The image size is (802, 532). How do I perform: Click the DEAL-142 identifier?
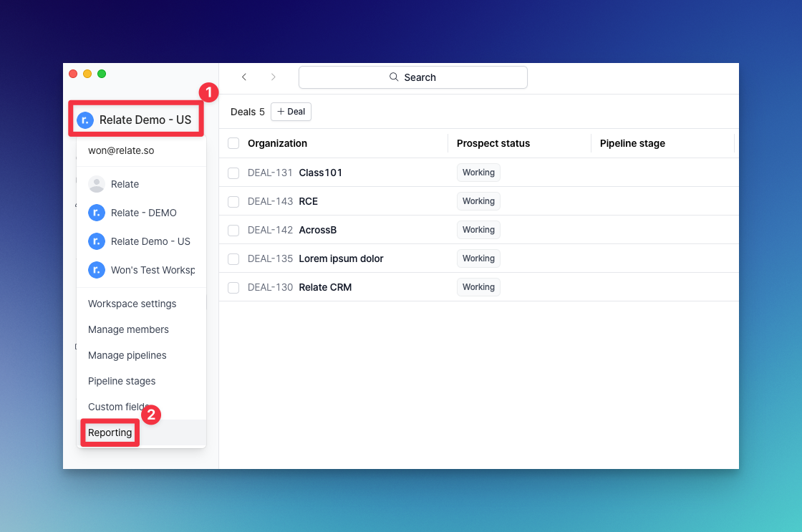click(x=270, y=230)
